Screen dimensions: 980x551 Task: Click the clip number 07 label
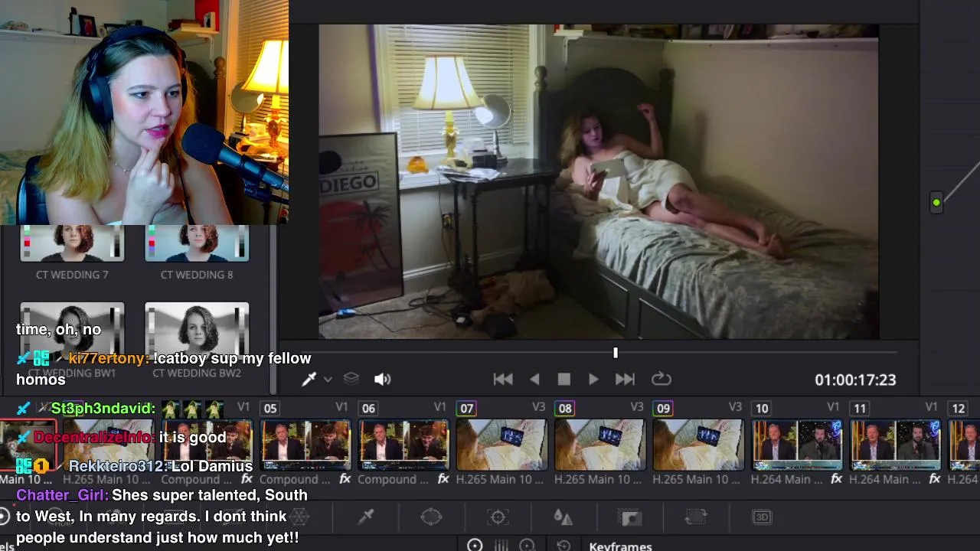[x=466, y=409]
